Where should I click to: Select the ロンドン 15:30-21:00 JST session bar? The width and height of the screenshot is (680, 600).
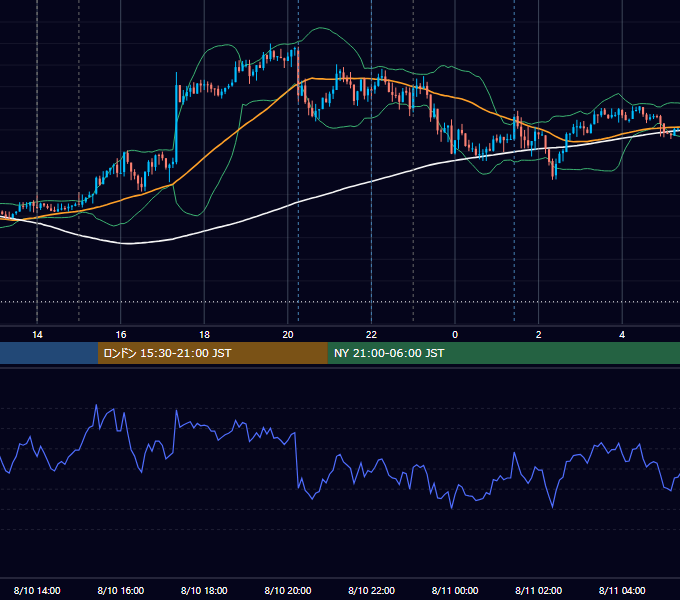pos(212,353)
